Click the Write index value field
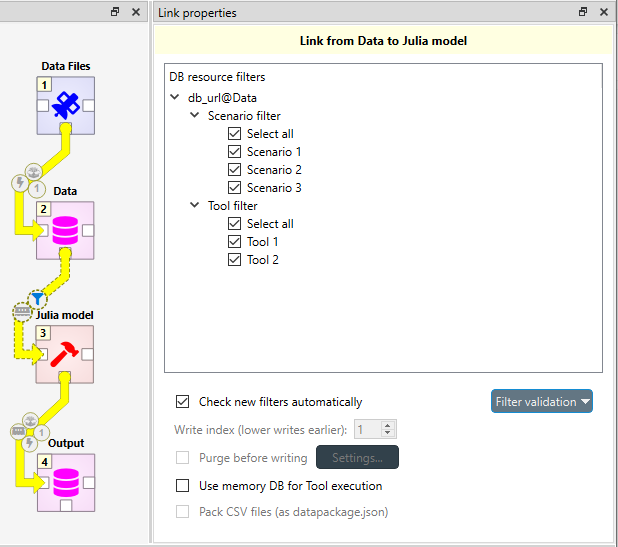The width and height of the screenshot is (618, 547). tap(368, 429)
